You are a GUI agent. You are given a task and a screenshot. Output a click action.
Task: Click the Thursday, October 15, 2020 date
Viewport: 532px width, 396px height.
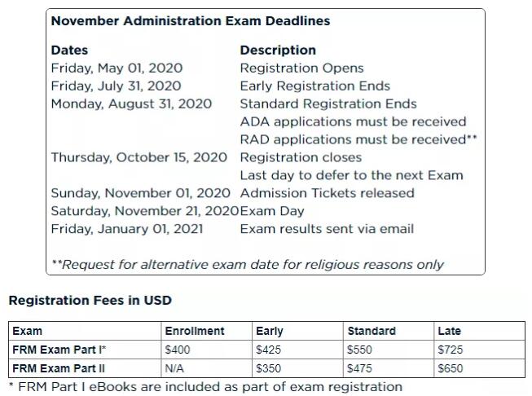(x=138, y=157)
